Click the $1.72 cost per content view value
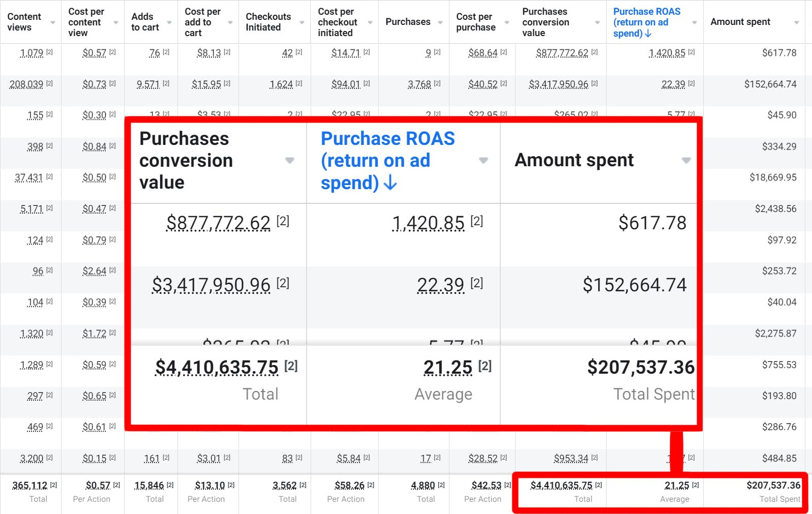 94,334
